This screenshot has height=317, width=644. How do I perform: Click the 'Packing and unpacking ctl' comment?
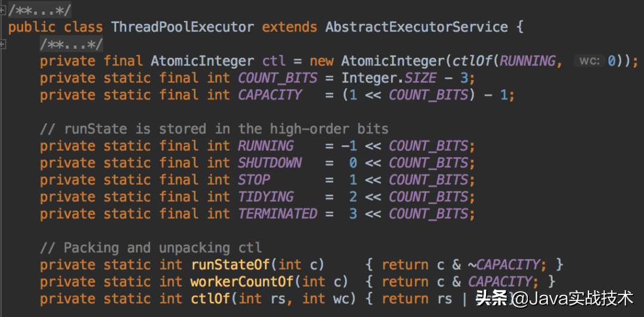151,248
